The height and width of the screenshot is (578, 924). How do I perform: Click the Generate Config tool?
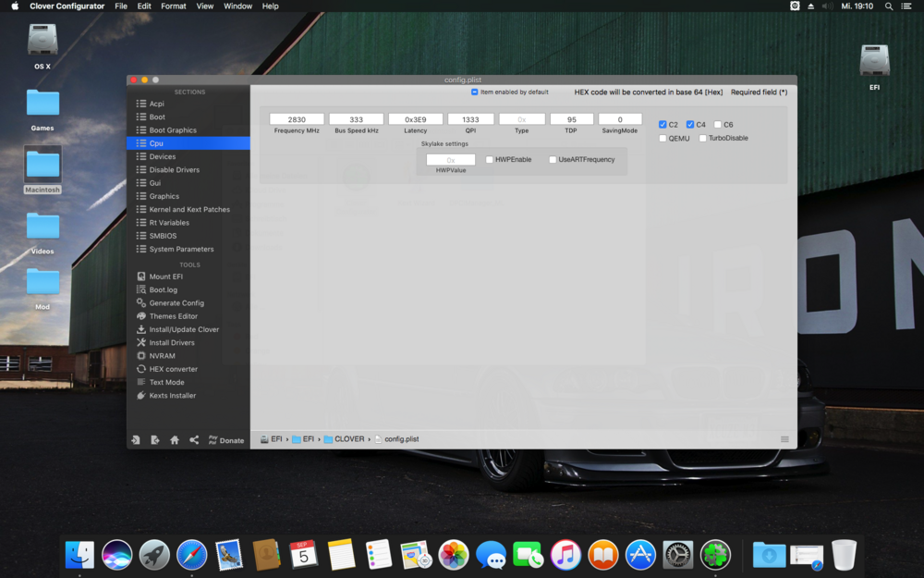coord(176,302)
